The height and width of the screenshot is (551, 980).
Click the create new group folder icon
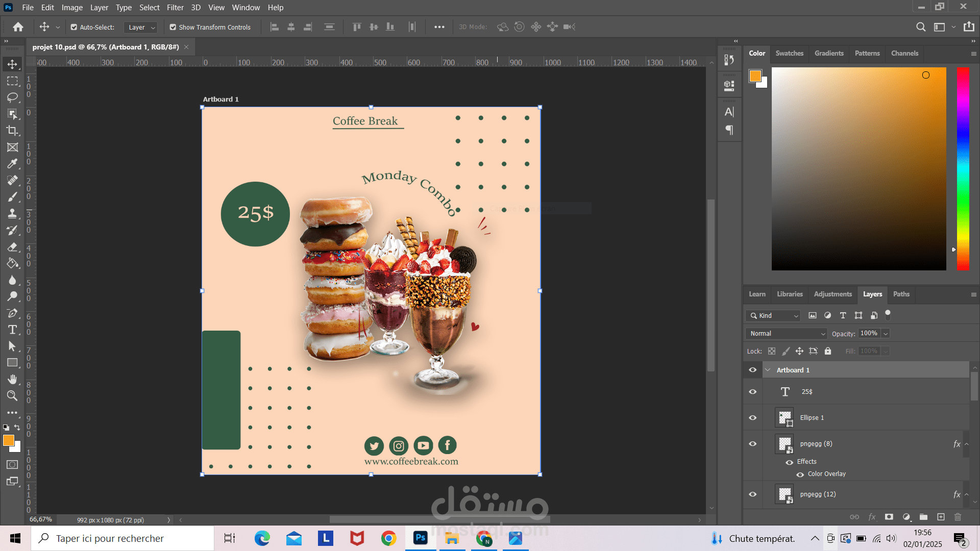(x=923, y=517)
